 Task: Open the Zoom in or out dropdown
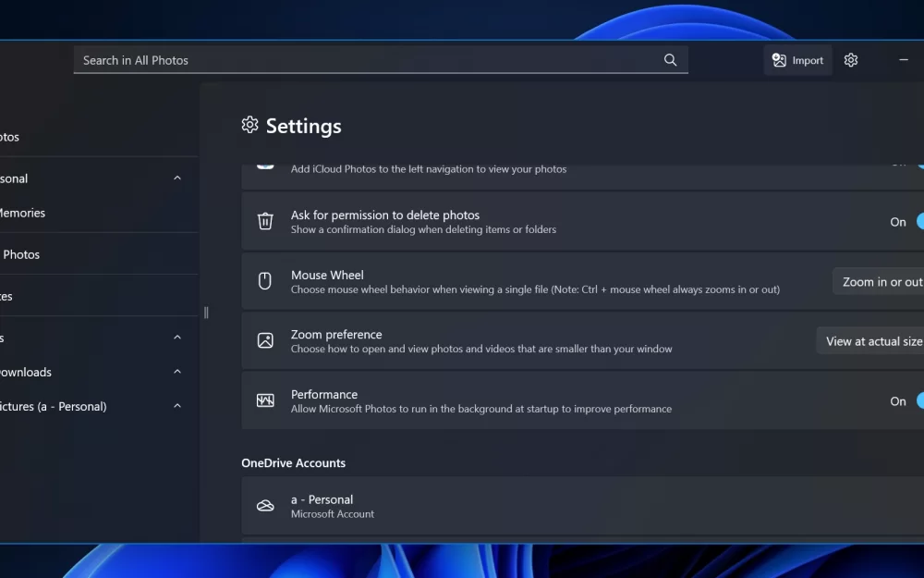click(x=881, y=282)
